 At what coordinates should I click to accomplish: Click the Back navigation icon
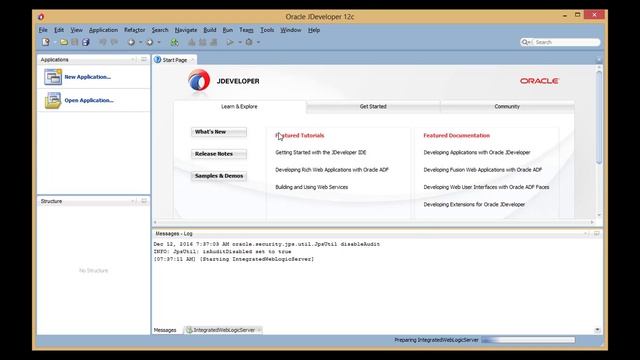click(131, 42)
